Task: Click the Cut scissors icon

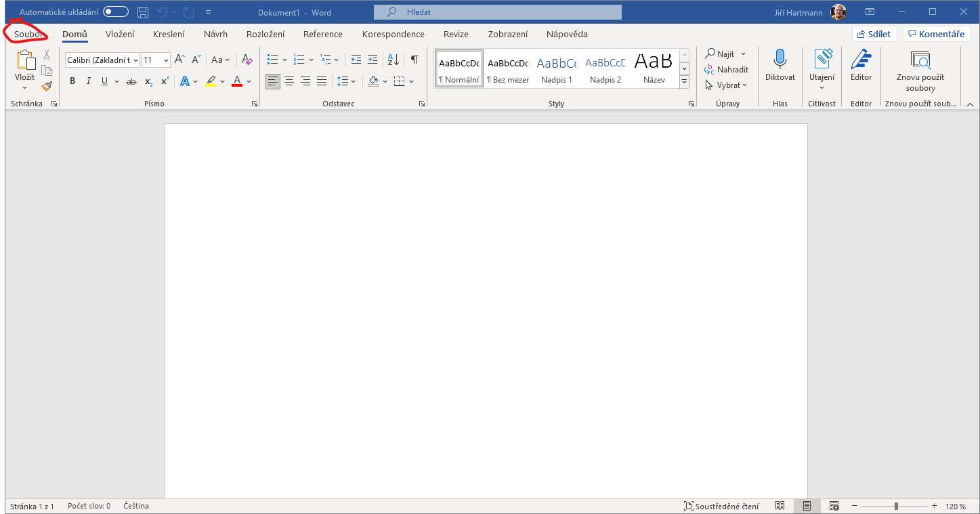Action: point(47,55)
